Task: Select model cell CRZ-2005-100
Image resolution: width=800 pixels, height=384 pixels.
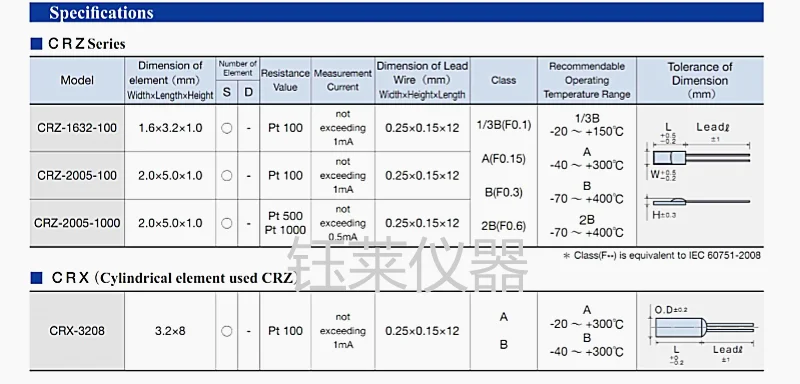Action: [x=77, y=175]
